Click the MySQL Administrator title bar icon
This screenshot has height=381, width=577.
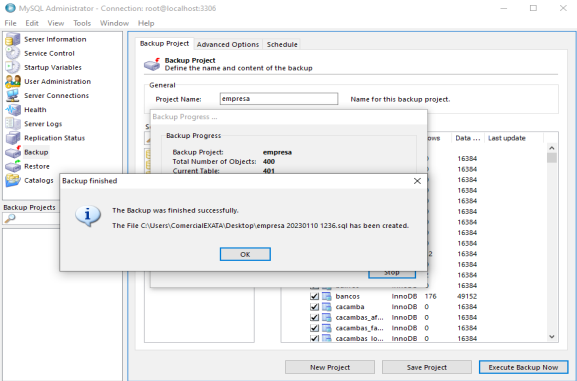(x=10, y=8)
